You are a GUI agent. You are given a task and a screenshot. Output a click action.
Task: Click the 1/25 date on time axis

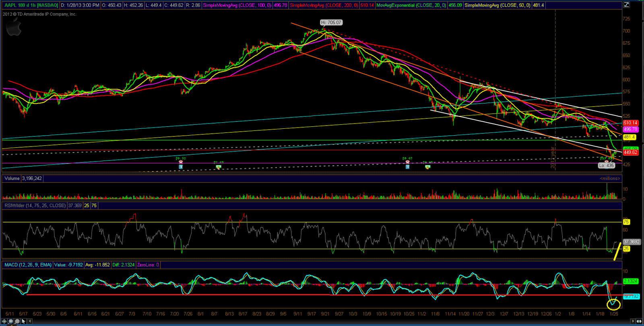point(614,314)
